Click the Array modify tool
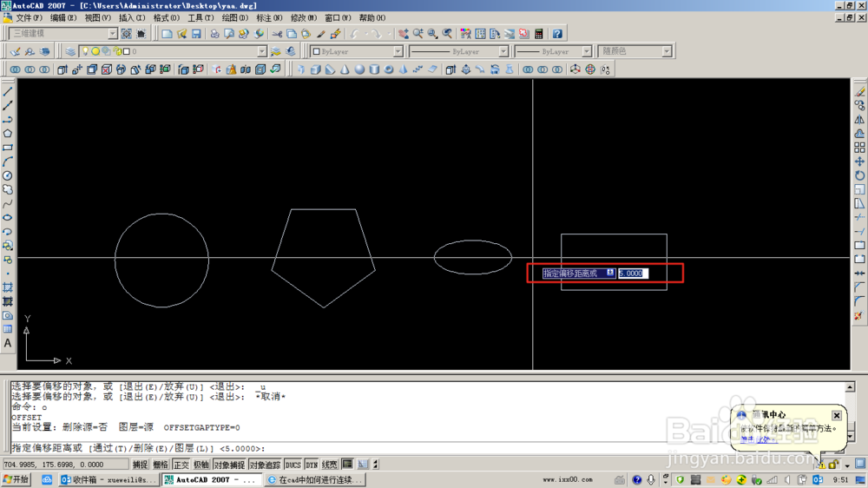Screen dimensions: 868x488 (x=859, y=148)
